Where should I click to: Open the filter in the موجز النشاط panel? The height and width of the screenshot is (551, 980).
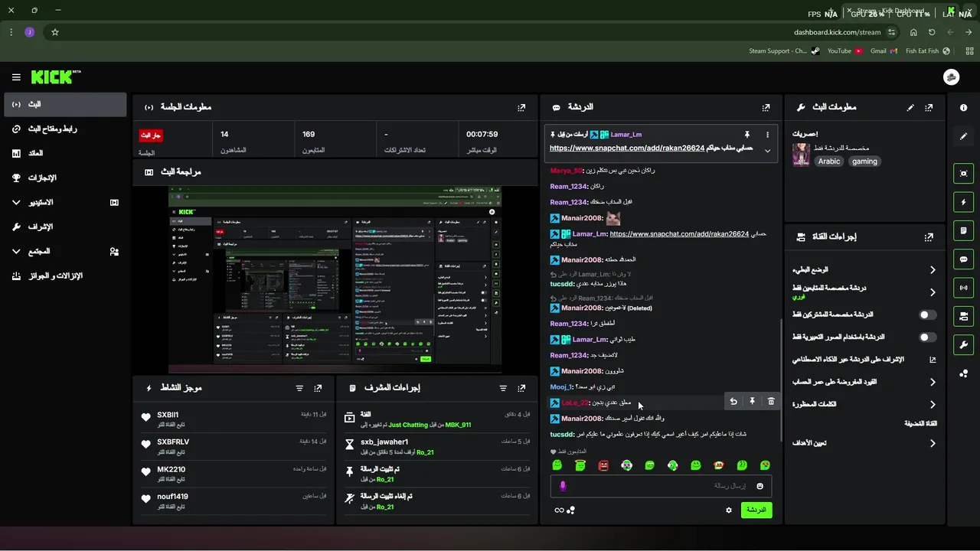pyautogui.click(x=299, y=389)
